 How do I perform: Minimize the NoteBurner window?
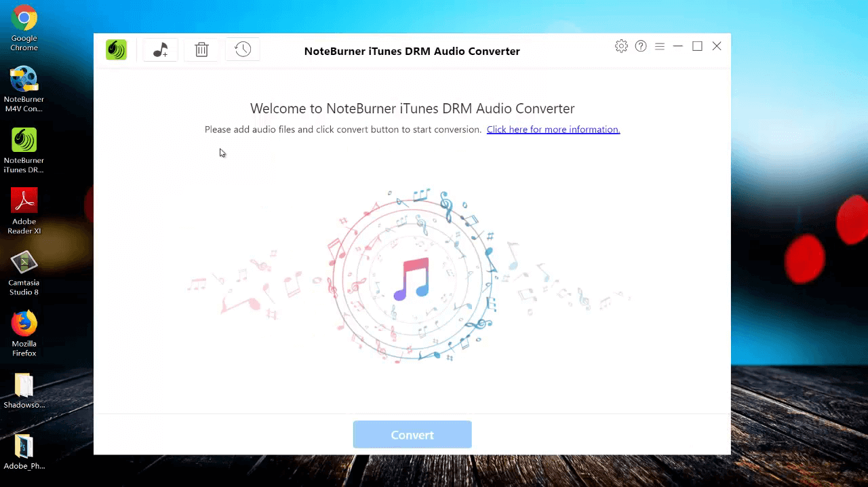[x=678, y=46]
